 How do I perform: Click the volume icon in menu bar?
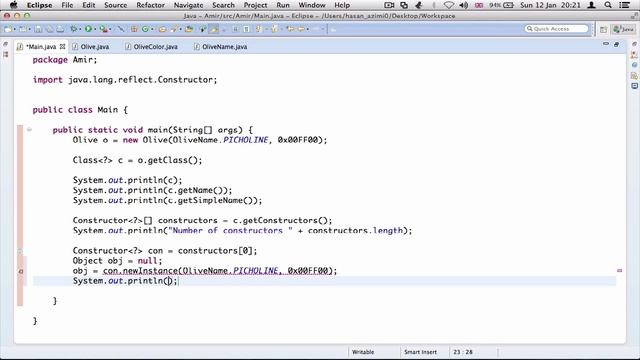pos(463,5)
